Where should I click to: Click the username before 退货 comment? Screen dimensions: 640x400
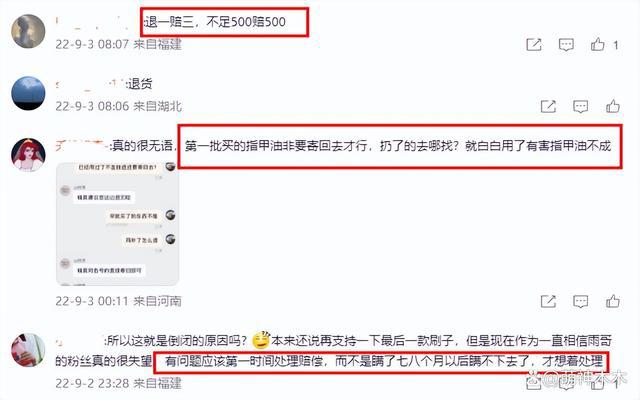tap(90, 84)
